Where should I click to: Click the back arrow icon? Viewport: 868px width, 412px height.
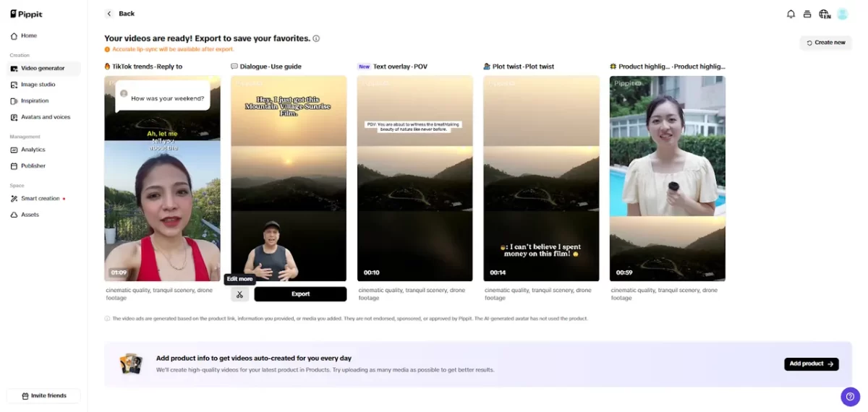coord(109,14)
